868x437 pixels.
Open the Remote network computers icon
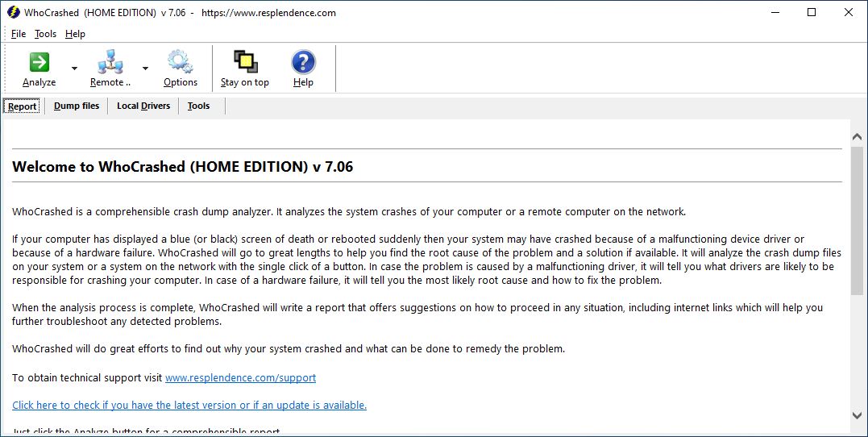coord(110,62)
